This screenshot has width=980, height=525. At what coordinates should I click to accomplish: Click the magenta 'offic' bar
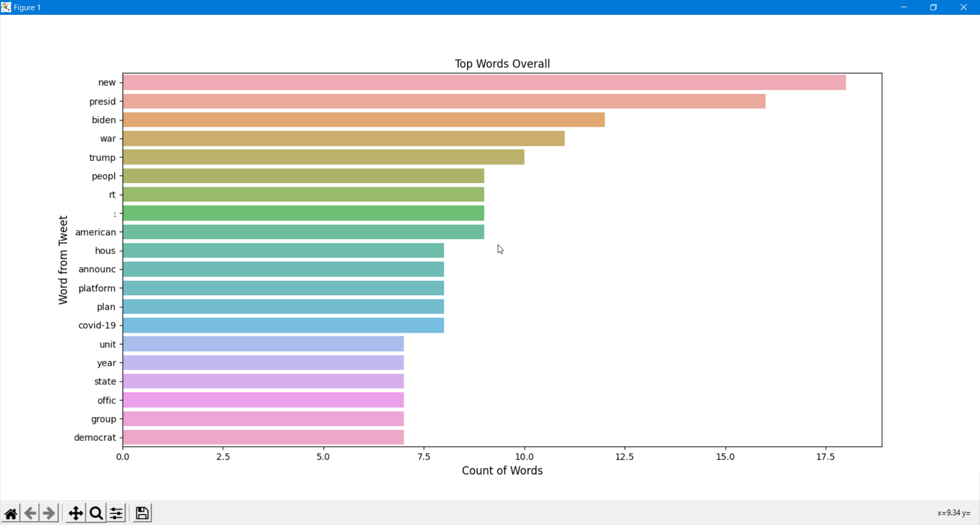[x=263, y=401]
